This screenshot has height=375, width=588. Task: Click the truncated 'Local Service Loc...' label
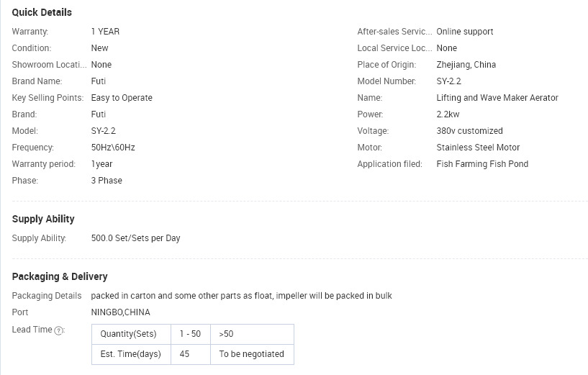(x=394, y=48)
